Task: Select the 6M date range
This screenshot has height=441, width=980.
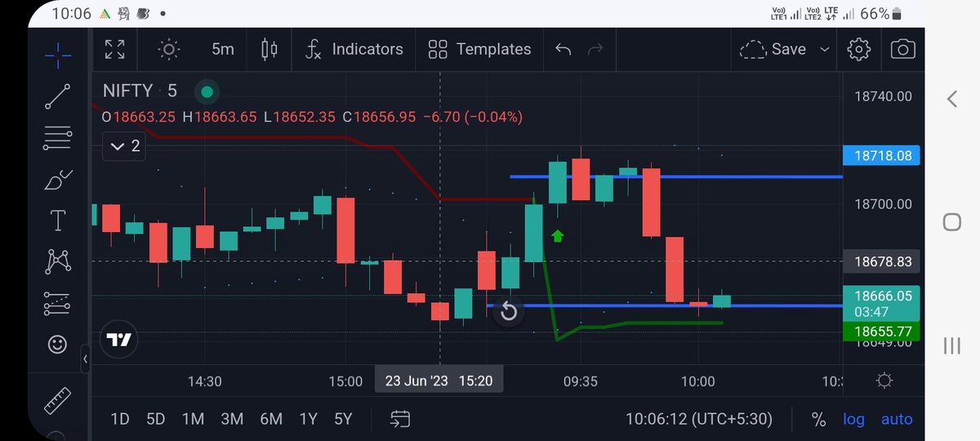Action: point(271,419)
